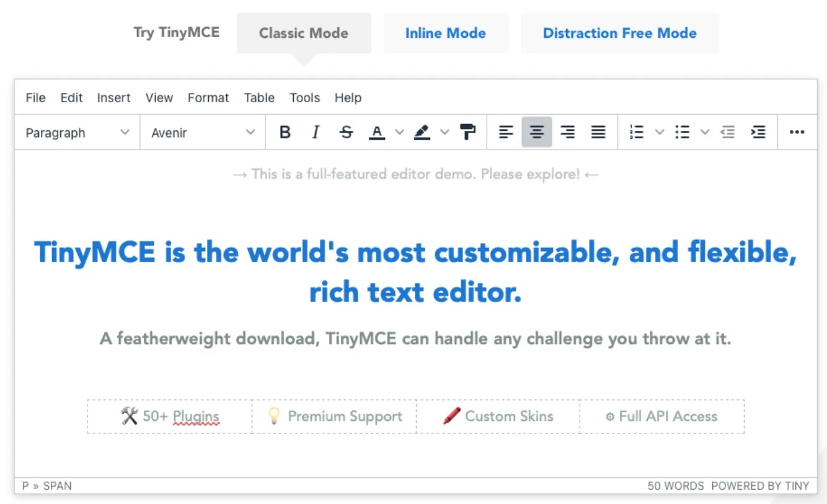827x504 pixels.
Task: Select P element in status path
Action: tap(25, 486)
